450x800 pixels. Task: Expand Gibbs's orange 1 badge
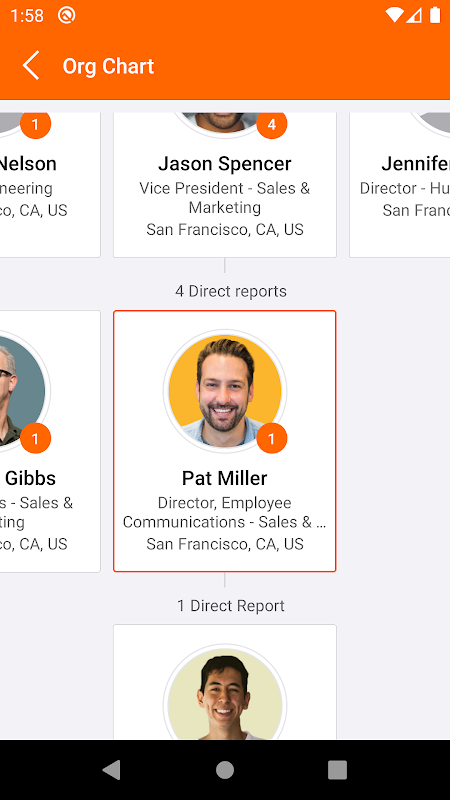[x=35, y=438]
